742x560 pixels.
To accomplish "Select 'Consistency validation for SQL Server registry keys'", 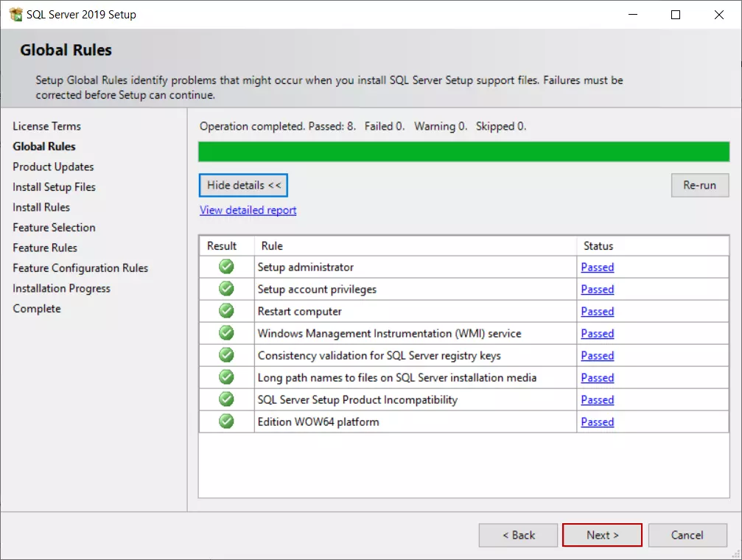I will coord(379,355).
